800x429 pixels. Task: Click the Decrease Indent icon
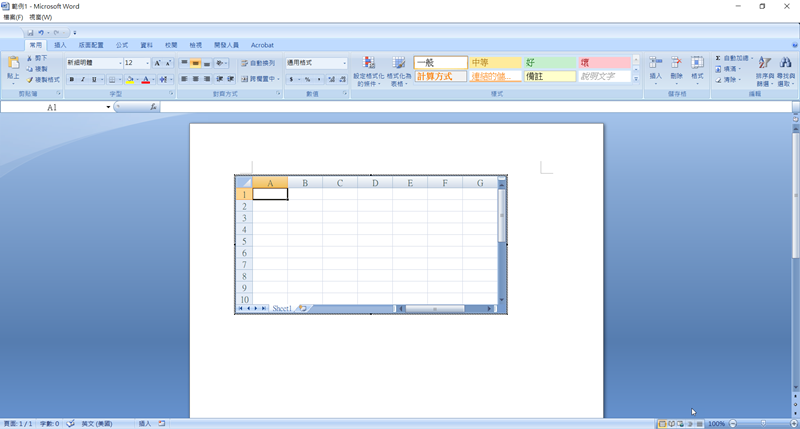click(x=219, y=79)
